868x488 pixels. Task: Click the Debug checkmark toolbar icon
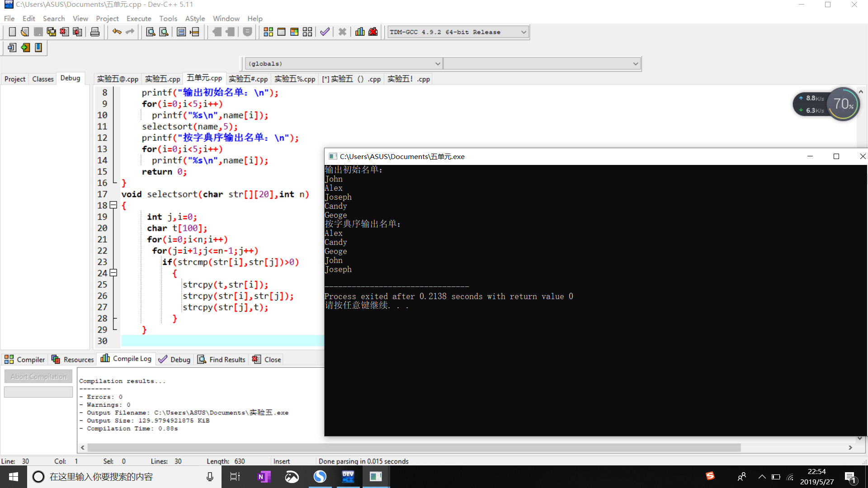[325, 32]
